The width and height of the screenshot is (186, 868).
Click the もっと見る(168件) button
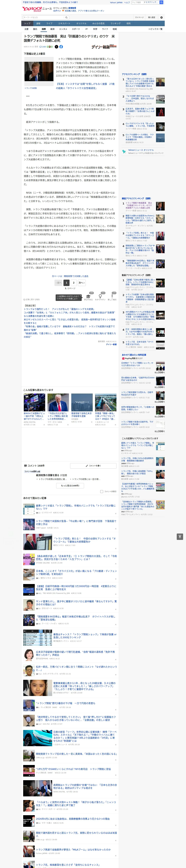tap(70, 486)
